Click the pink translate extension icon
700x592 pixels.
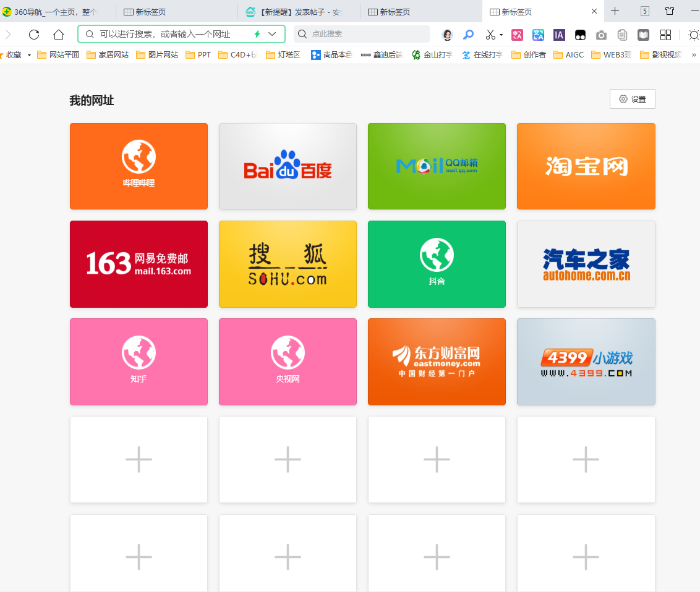tap(517, 35)
